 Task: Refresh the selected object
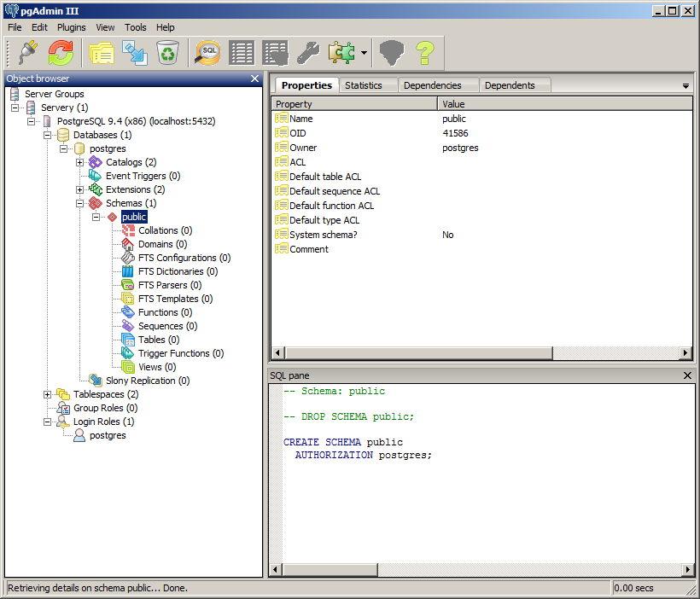(x=61, y=53)
